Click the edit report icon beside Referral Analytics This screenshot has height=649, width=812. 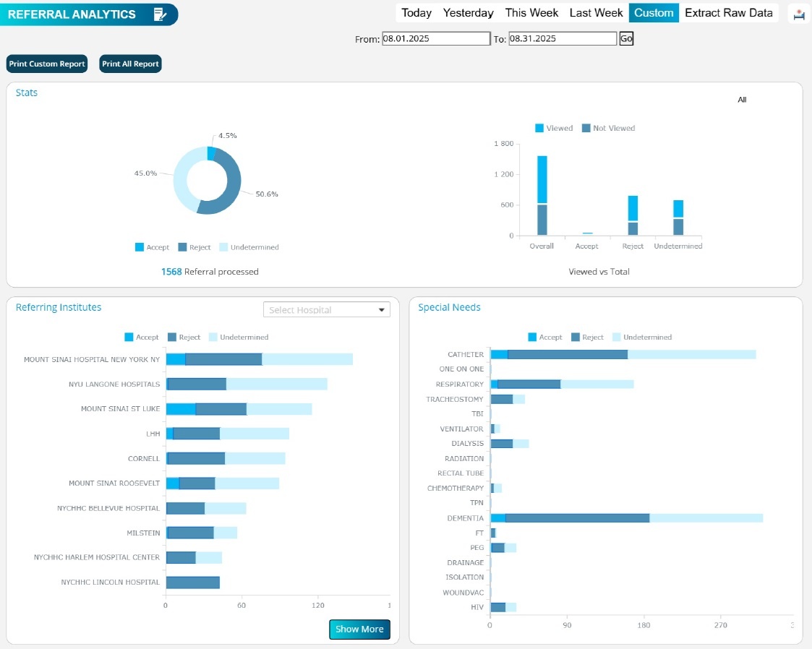coord(160,14)
